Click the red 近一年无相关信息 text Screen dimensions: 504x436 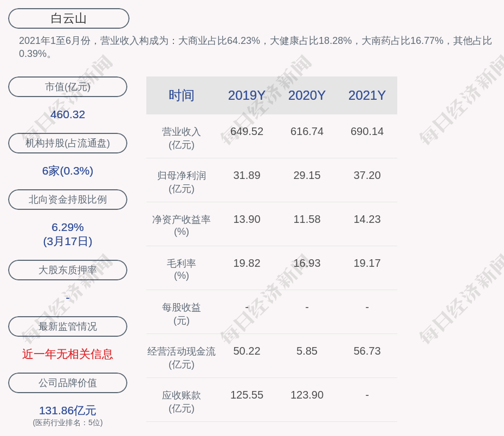tap(68, 354)
